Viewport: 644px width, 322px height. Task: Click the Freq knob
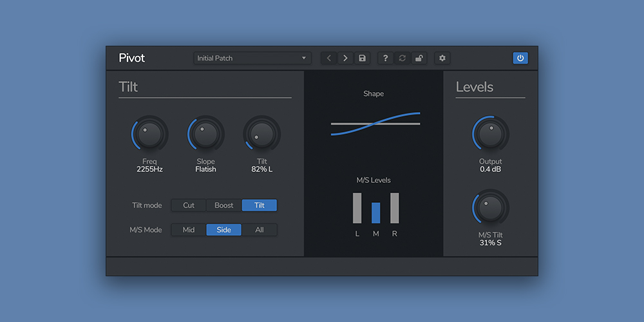149,135
